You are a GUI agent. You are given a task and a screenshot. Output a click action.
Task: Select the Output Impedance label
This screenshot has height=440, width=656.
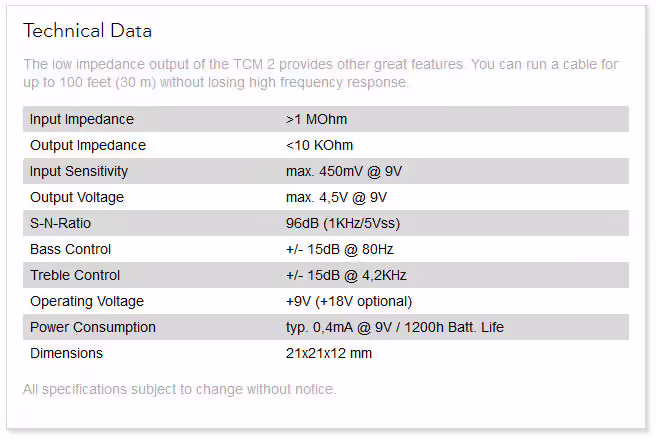[x=88, y=145]
